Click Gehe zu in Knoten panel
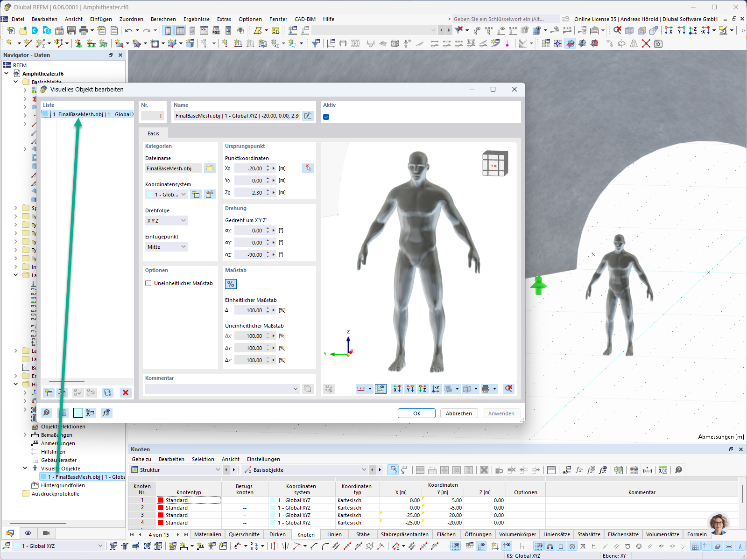 tap(141, 459)
